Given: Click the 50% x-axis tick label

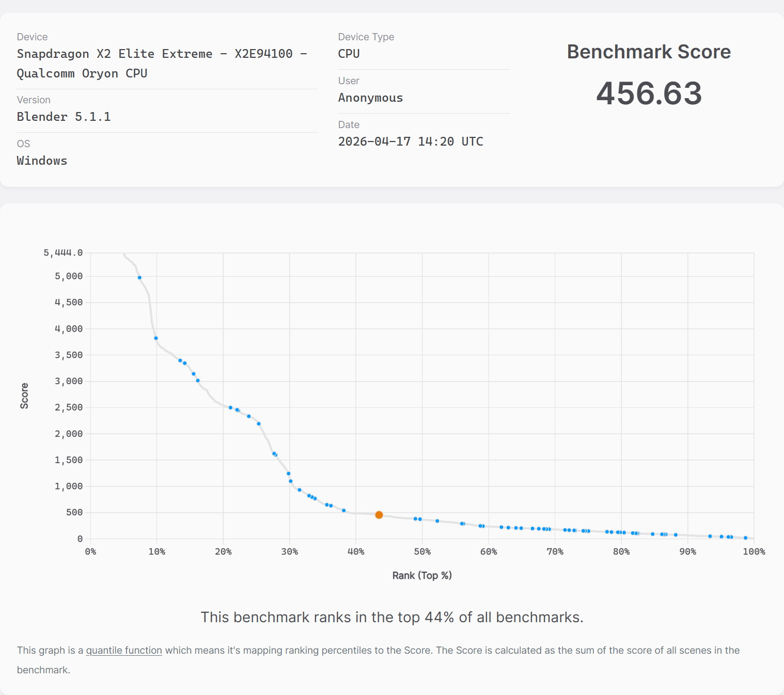Looking at the screenshot, I should point(422,552).
